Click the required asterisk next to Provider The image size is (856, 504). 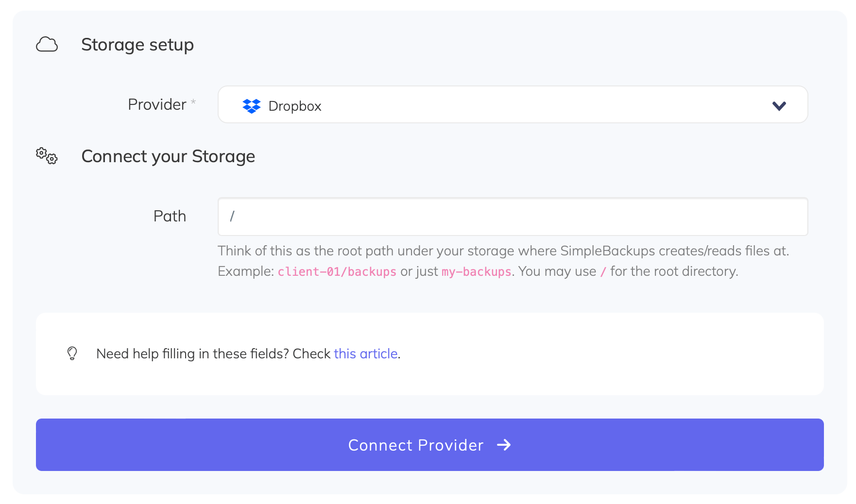click(x=193, y=102)
